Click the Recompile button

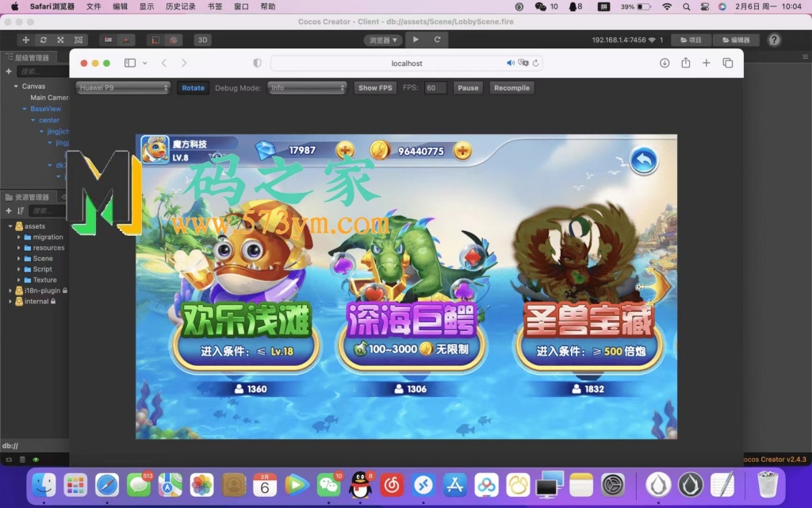coord(511,87)
